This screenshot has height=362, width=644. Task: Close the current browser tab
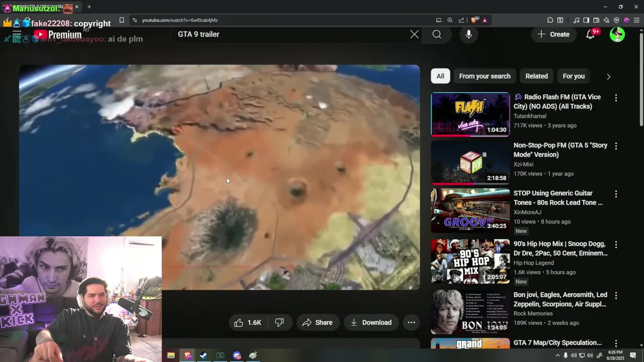76,7
